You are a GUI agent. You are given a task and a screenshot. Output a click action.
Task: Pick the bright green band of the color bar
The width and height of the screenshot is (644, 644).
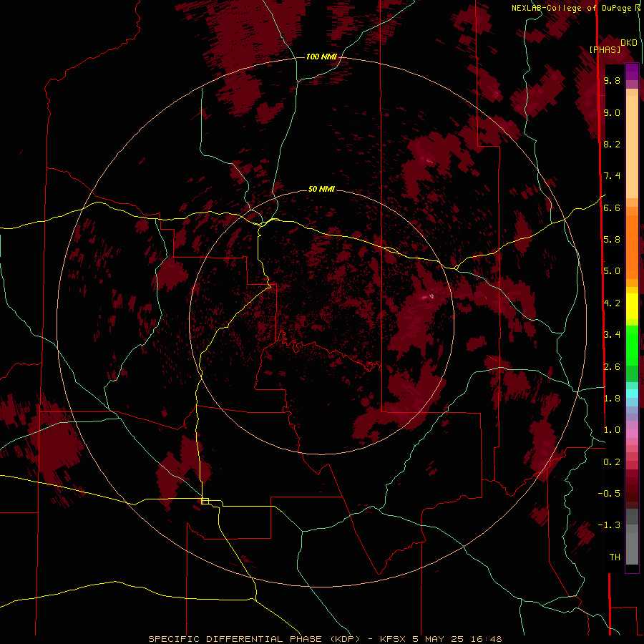(632, 346)
